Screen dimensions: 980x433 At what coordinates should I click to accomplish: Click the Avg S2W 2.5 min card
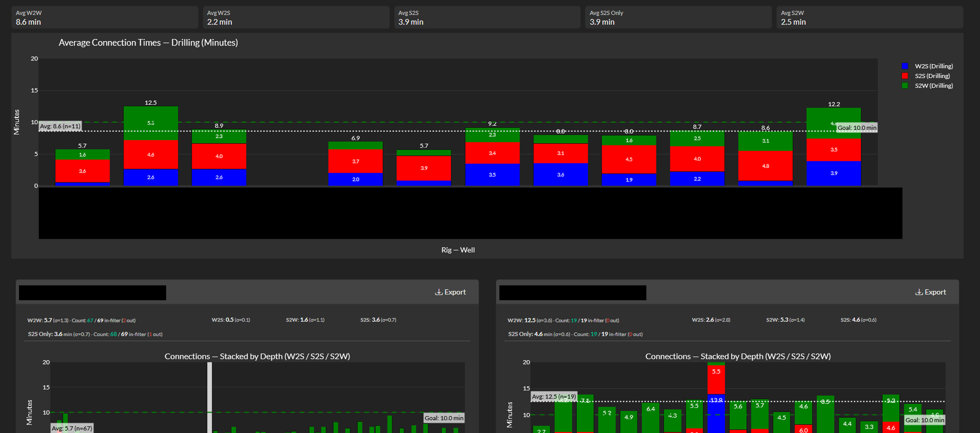pos(870,17)
